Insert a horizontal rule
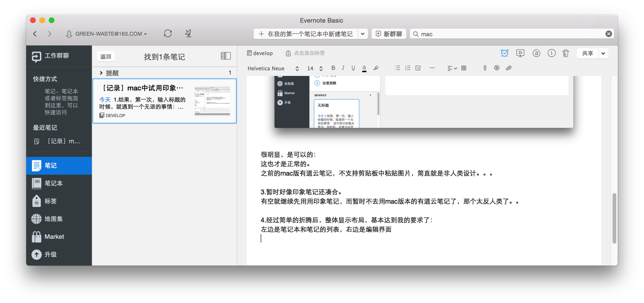This screenshot has width=644, height=303. [x=432, y=68]
